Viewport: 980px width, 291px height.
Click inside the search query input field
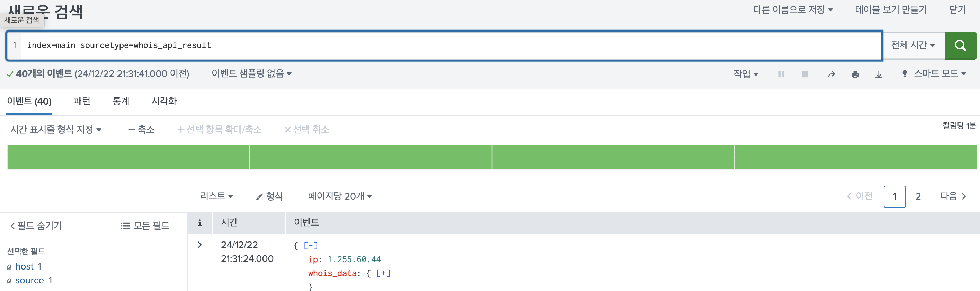pos(451,45)
